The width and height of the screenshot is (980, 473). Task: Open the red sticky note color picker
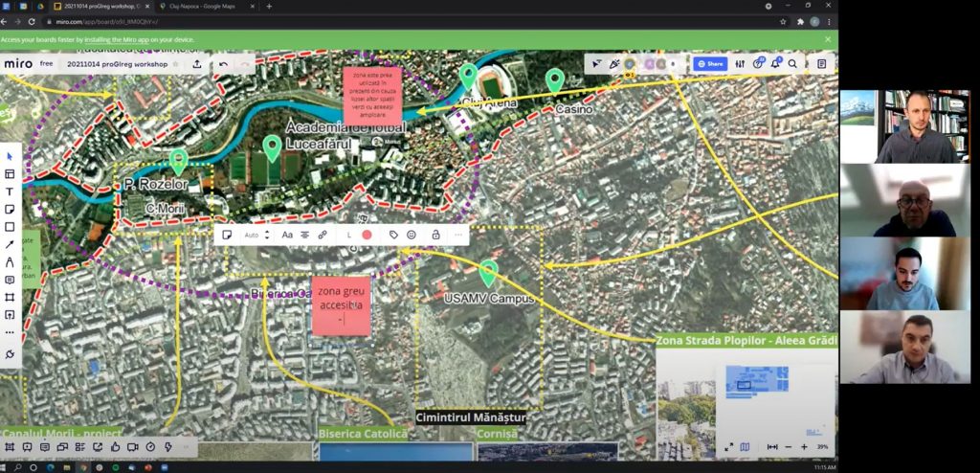367,235
